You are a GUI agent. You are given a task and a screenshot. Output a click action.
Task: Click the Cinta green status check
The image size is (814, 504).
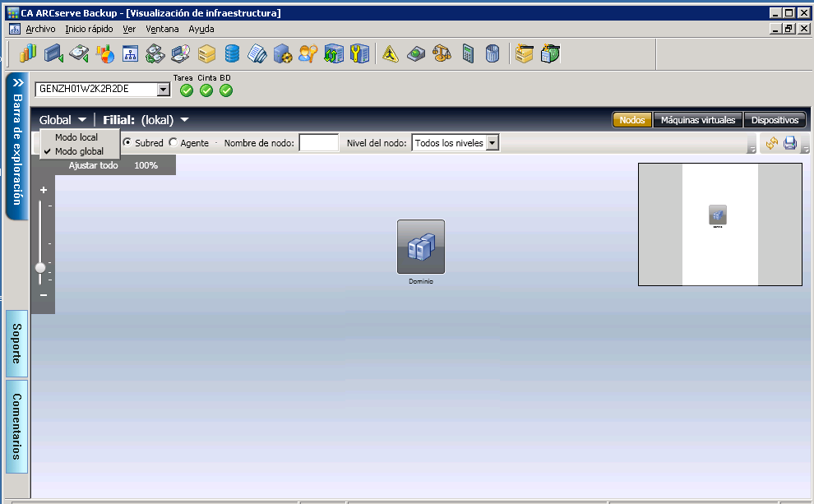[x=206, y=90]
